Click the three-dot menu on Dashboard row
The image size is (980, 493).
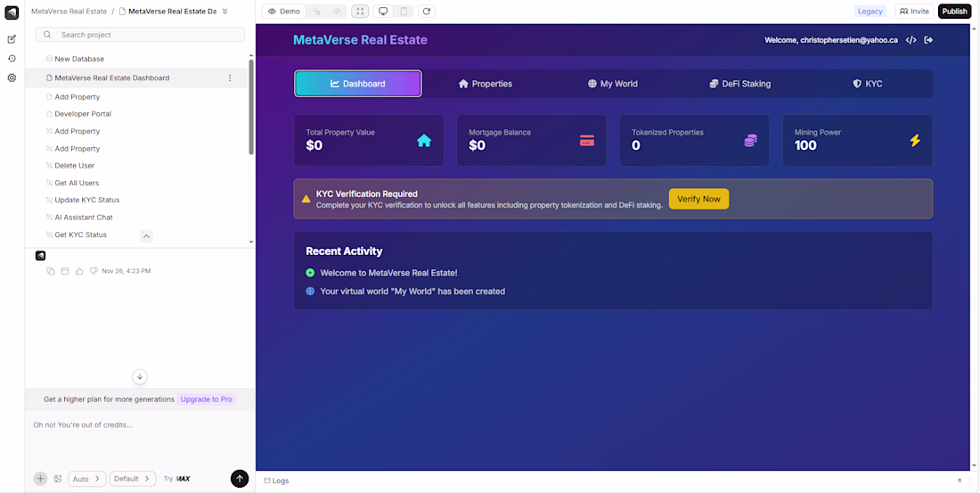[x=229, y=78]
